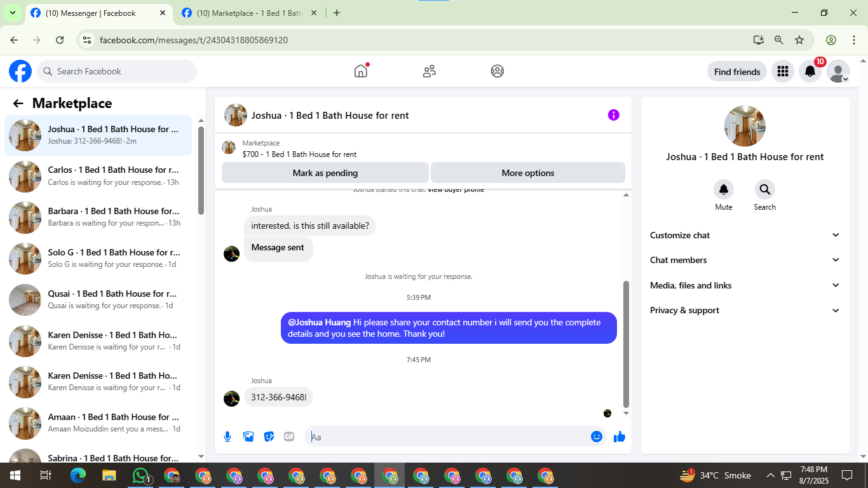Open Chrome's three-dot menu

[854, 40]
